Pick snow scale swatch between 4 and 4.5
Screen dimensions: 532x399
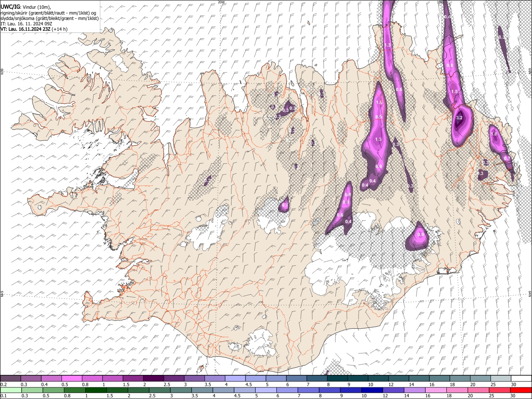click(235, 378)
